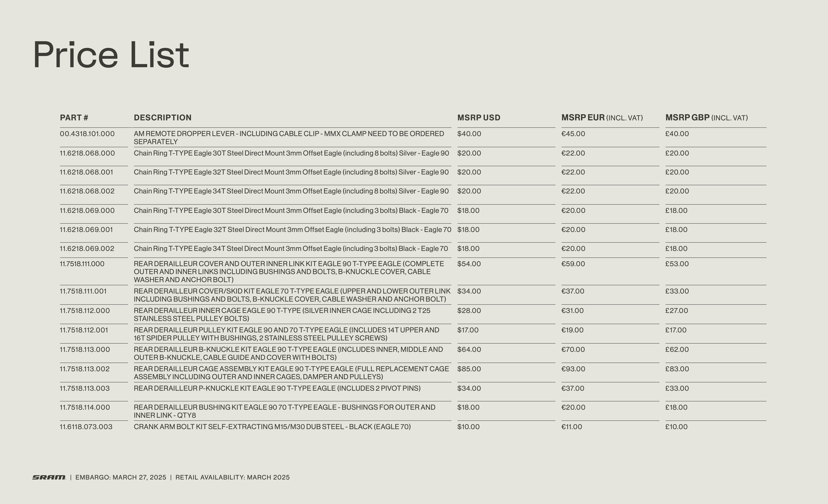
Task: Select part number 11.6218.068.000
Action: (x=87, y=153)
